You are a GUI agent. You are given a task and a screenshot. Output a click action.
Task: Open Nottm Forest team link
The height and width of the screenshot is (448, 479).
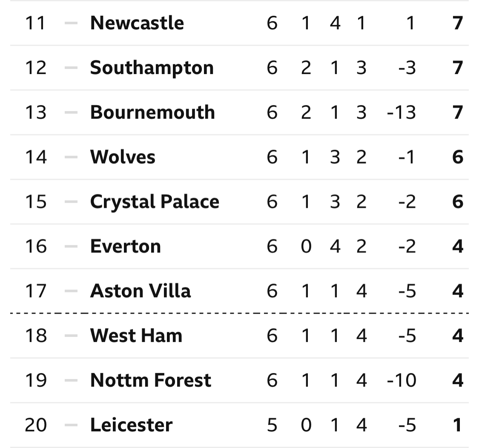[151, 380]
